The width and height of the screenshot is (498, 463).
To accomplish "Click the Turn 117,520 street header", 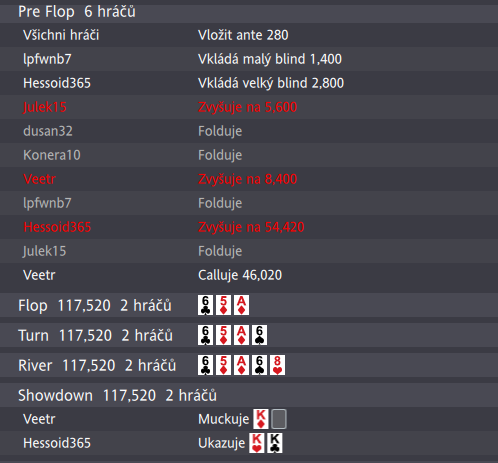I will pyautogui.click(x=249, y=335).
